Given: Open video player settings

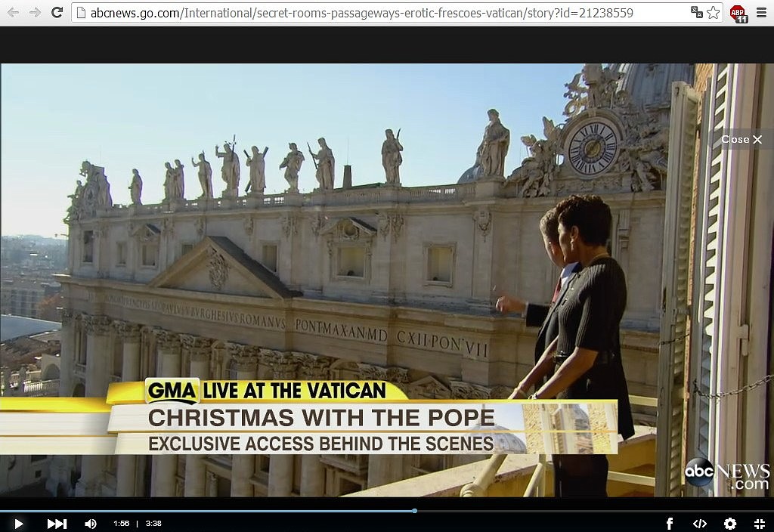Looking at the screenshot, I should pyautogui.click(x=730, y=523).
